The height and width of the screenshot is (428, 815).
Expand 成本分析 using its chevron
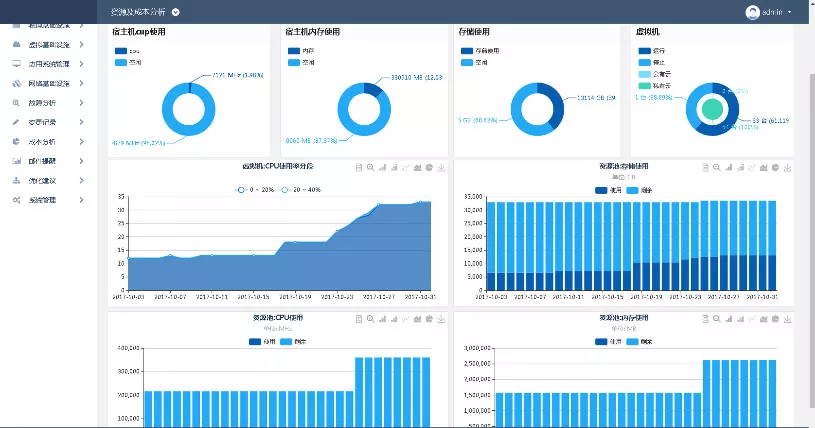tap(82, 141)
